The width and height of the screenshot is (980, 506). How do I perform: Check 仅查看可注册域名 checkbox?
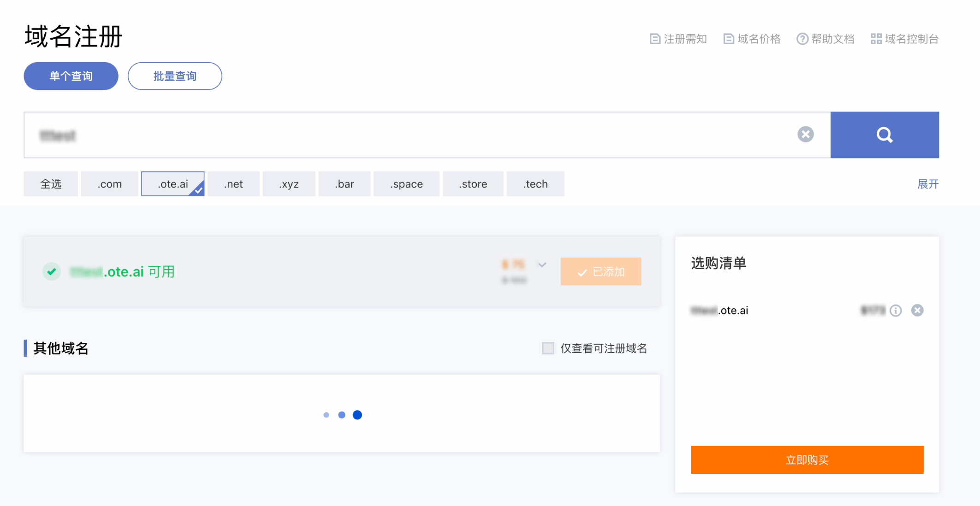point(548,348)
